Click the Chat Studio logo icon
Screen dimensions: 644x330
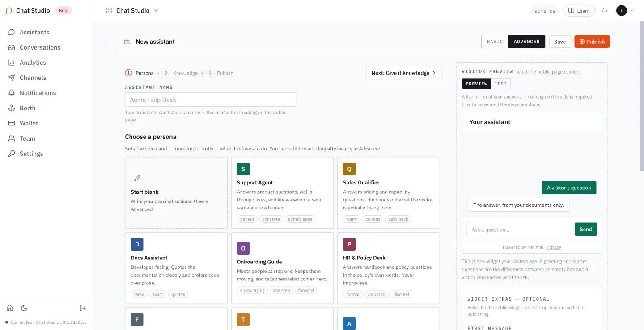click(x=9, y=11)
